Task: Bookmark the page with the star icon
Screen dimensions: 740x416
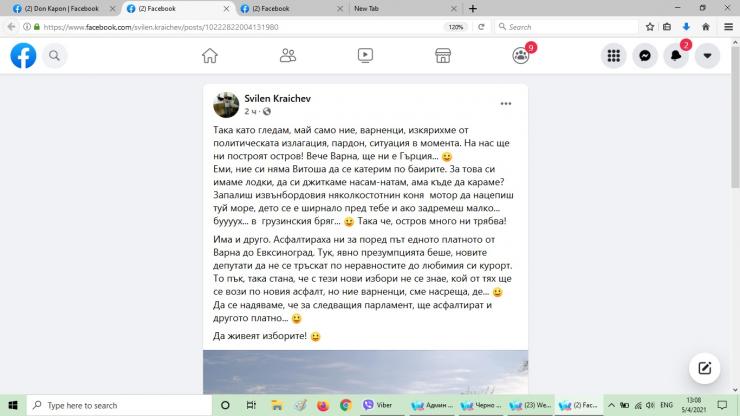Action: click(x=650, y=27)
